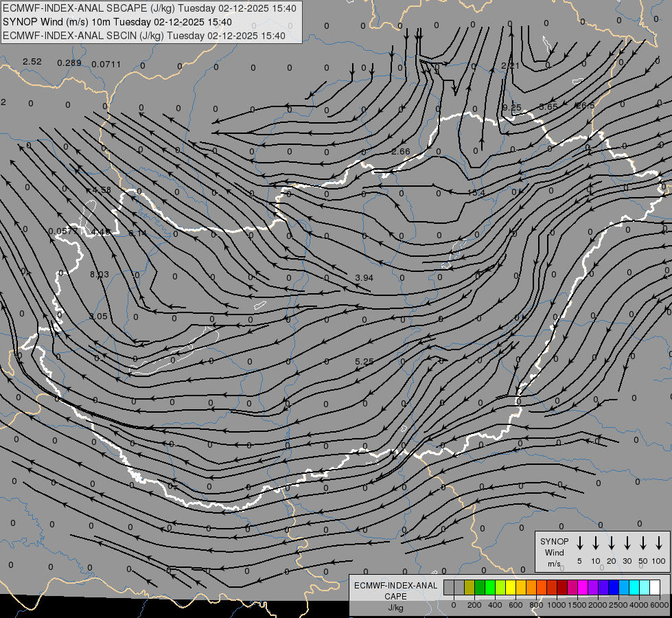Click the 30 m/s legend wind arrow
The image size is (672, 618).
point(627,542)
